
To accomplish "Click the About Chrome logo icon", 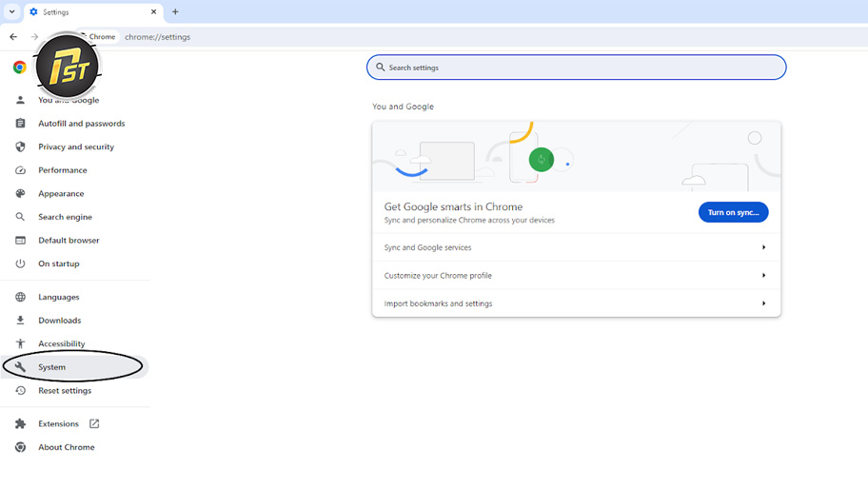I will [x=21, y=447].
